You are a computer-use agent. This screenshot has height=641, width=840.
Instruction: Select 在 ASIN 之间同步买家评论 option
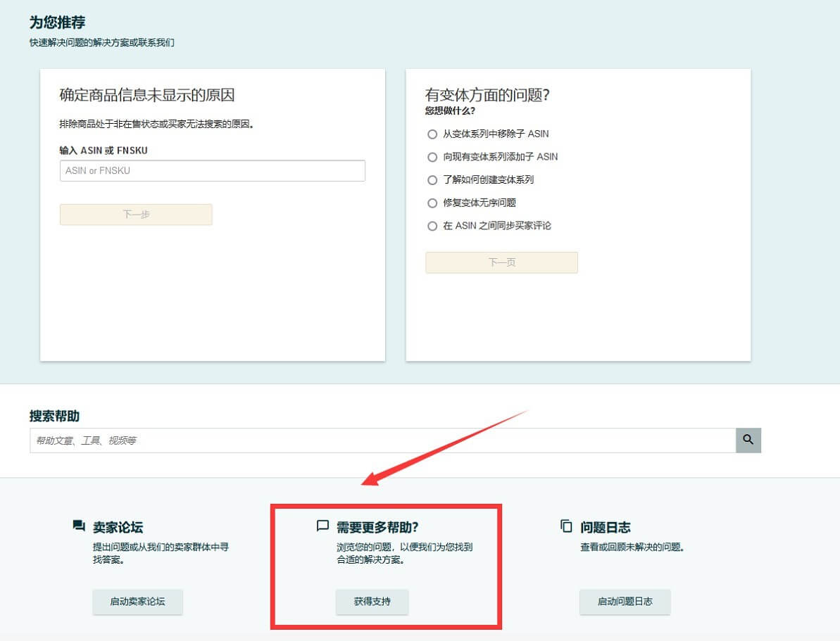click(432, 226)
